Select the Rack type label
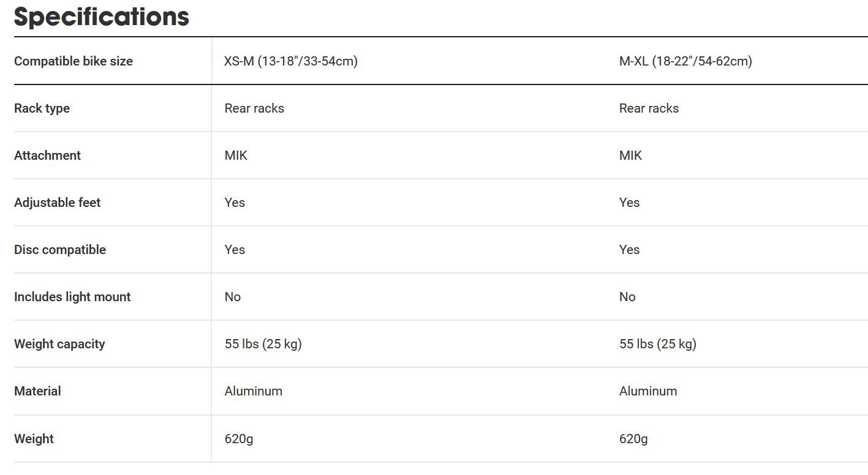868x475 pixels. pos(42,108)
